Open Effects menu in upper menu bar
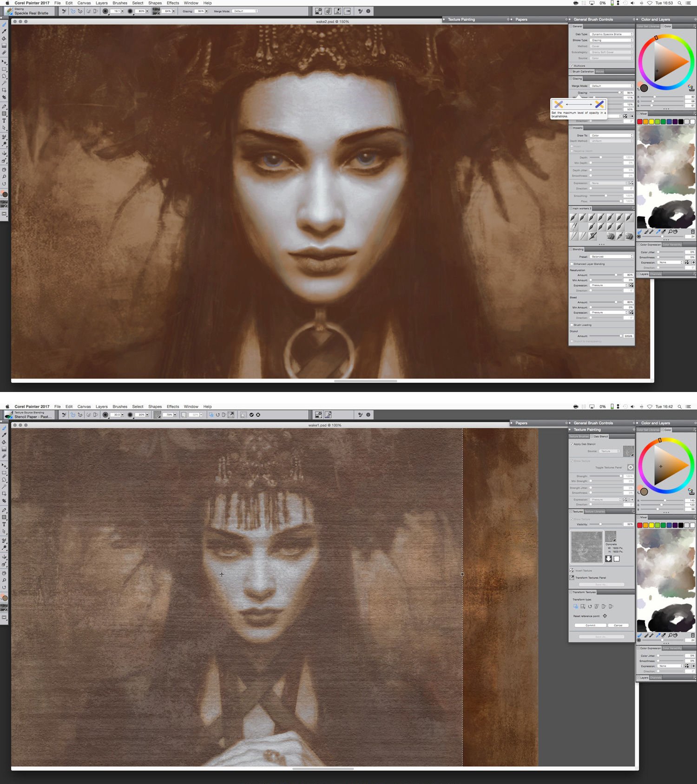This screenshot has width=697, height=784. 173,3
